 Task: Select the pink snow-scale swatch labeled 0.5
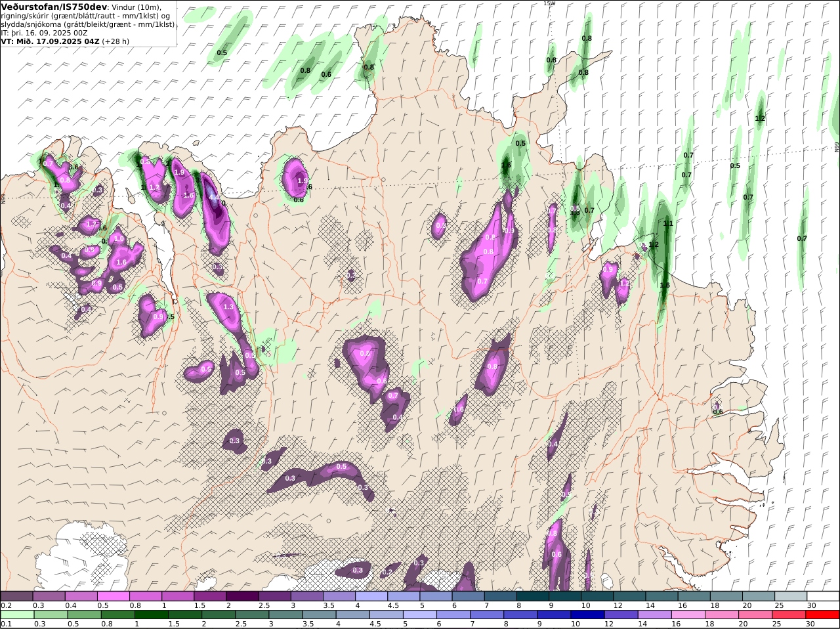tap(113, 596)
